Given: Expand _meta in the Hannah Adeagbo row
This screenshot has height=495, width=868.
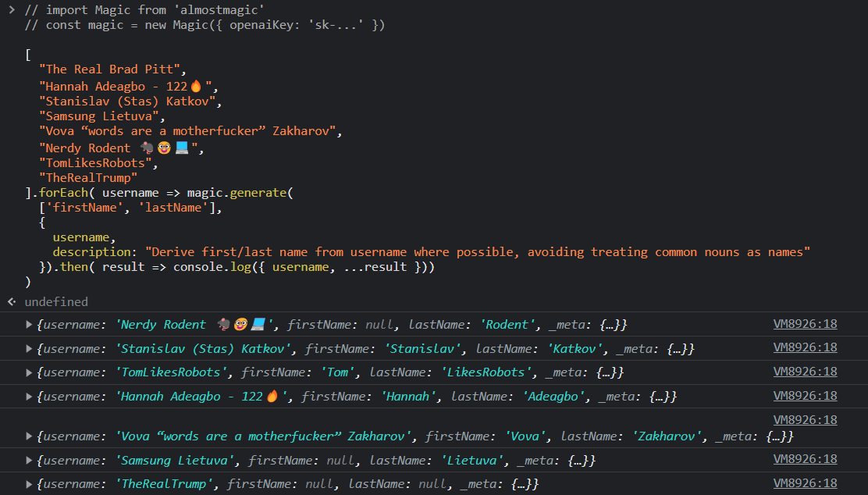Looking at the screenshot, I should [x=663, y=397].
